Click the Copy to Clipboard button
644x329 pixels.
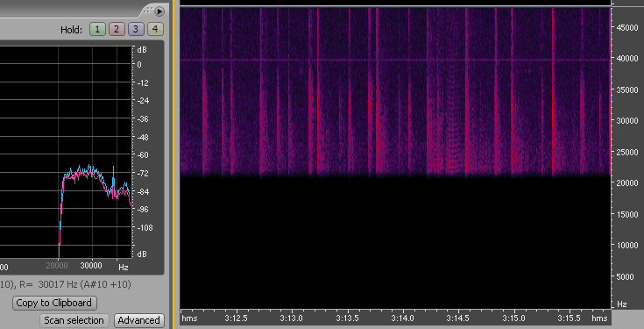coord(54,303)
